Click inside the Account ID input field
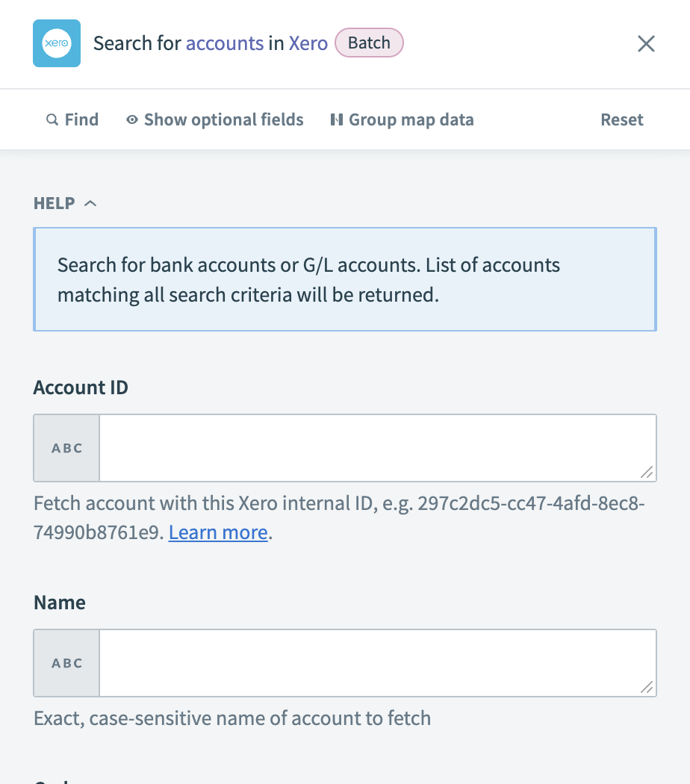This screenshot has width=690, height=784. tap(373, 447)
